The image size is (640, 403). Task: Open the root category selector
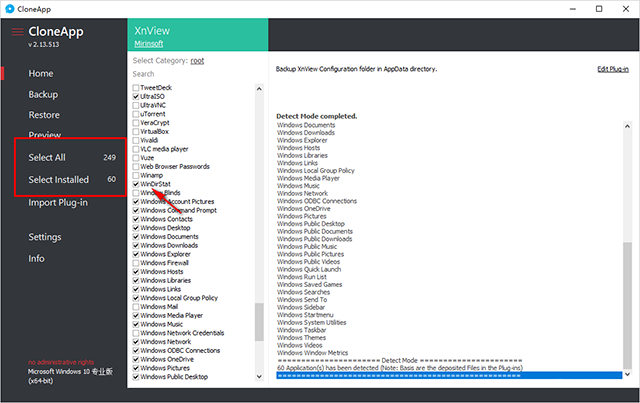[198, 60]
